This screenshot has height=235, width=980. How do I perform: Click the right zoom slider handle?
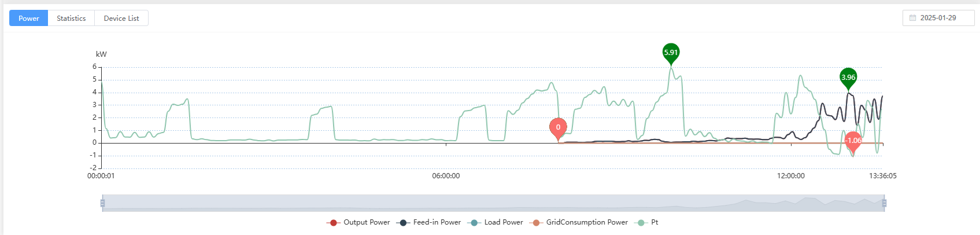point(884,203)
